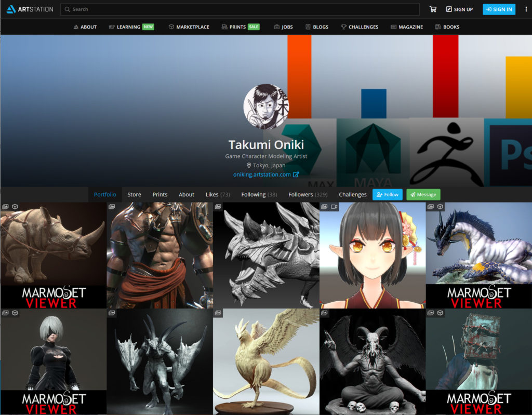
Task: Open the JOBS nav item
Action: [284, 27]
